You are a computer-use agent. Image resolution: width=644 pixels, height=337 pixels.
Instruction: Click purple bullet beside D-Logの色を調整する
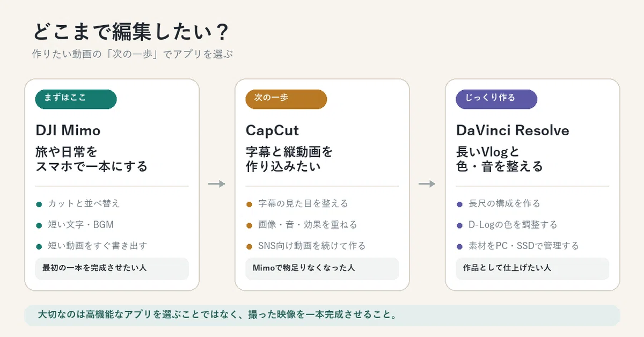[x=459, y=225]
